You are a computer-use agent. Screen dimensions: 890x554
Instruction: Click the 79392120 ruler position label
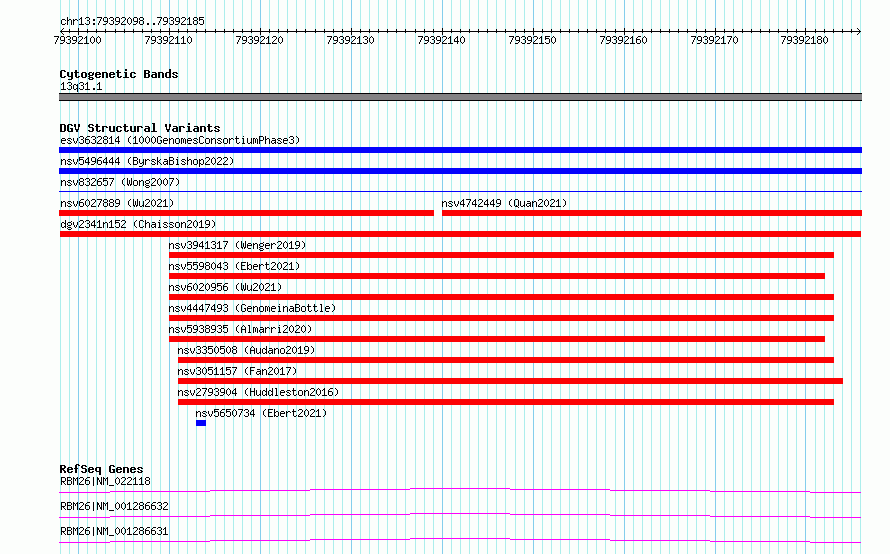(259, 40)
